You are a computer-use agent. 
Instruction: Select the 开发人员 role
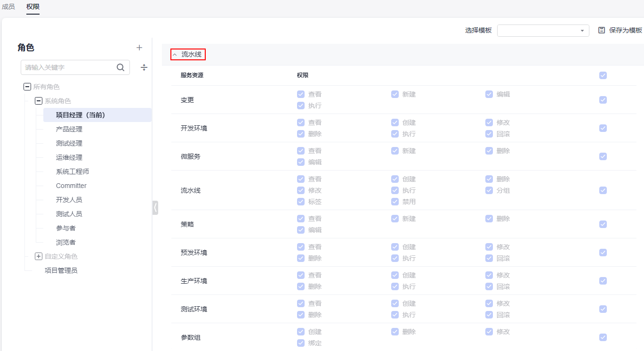(69, 200)
